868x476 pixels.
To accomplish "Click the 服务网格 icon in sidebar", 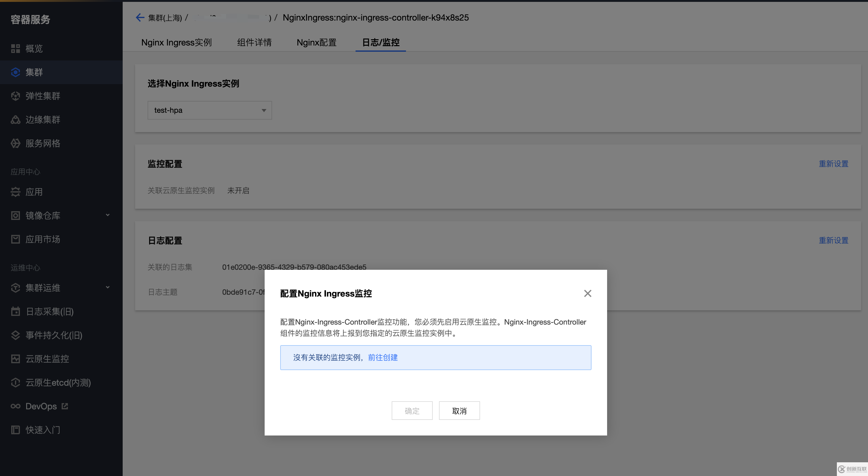I will click(16, 143).
